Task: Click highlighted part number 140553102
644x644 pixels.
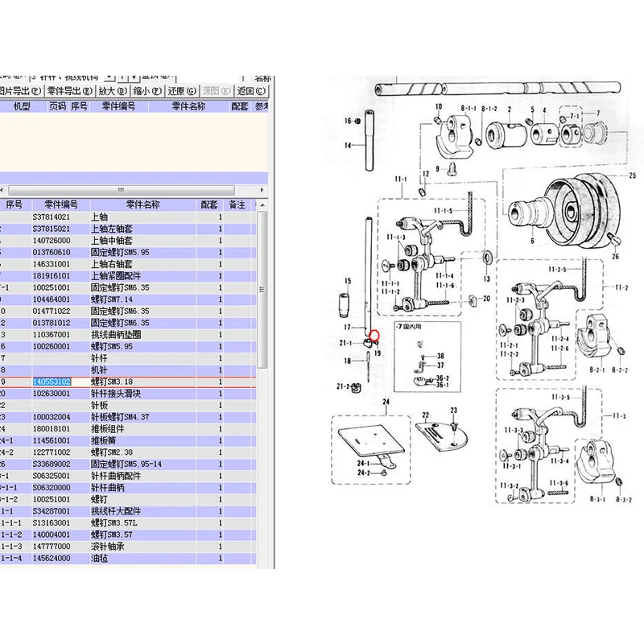Action: (x=52, y=382)
